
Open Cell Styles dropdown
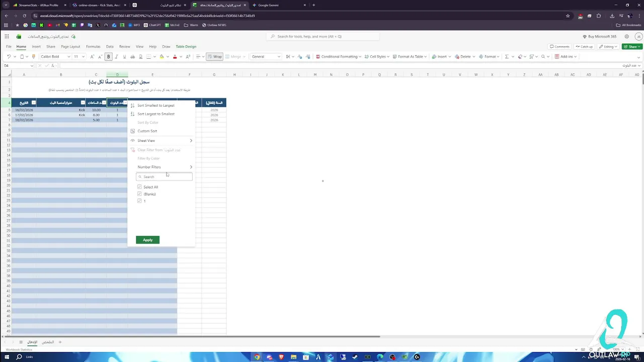pyautogui.click(x=376, y=56)
